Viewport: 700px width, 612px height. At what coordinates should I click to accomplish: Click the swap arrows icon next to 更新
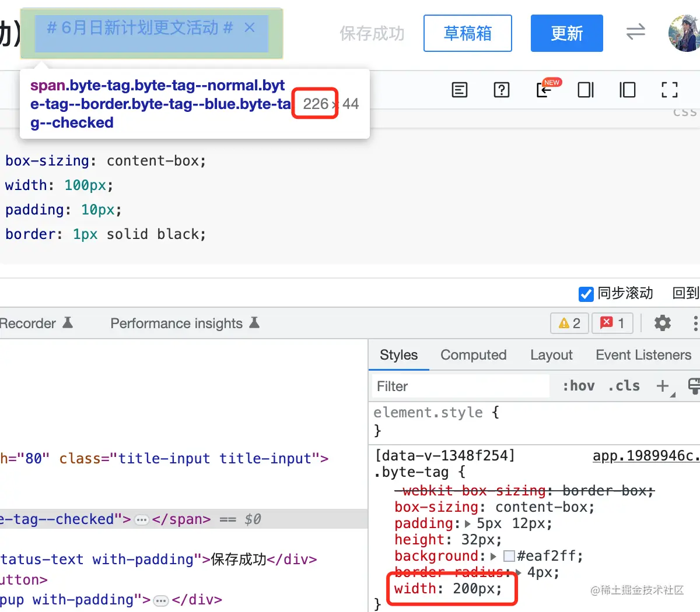pyautogui.click(x=636, y=31)
